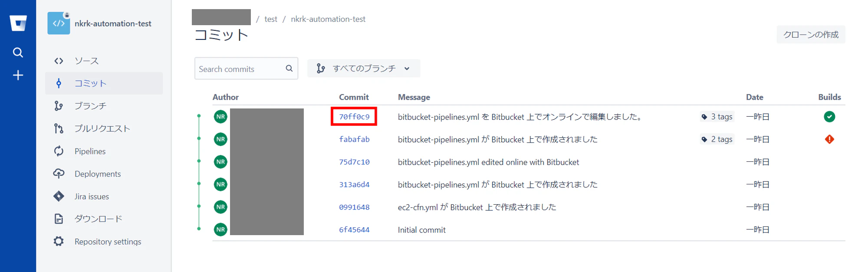
Task: Click the test breadcrumb link
Action: pyautogui.click(x=271, y=19)
